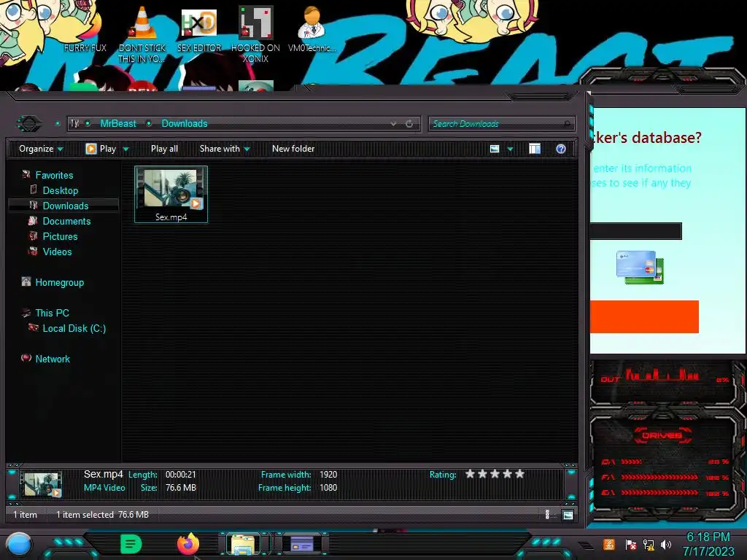This screenshot has width=747, height=560.
Task: Click '1 item selected 76.6 MB' status text
Action: (x=102, y=514)
